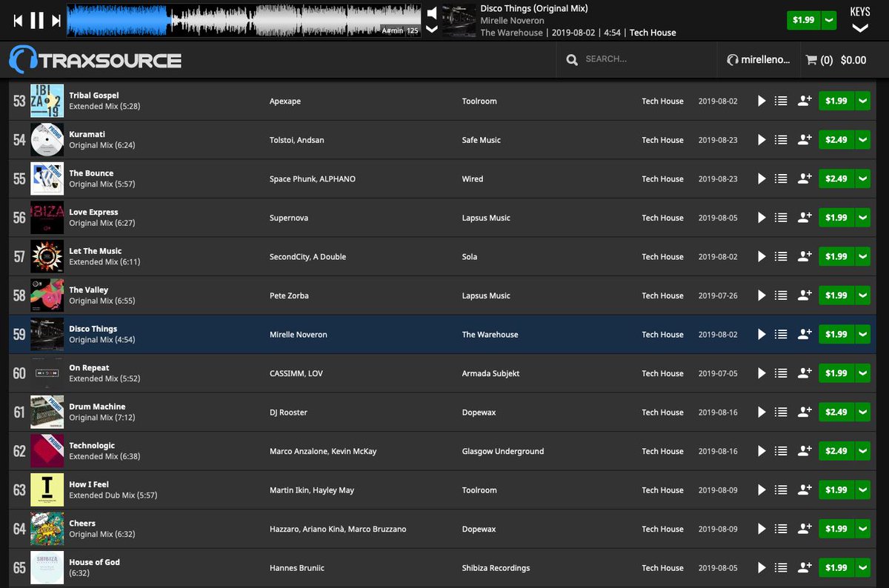Follow artist Apexape
The height and width of the screenshot is (588, 889).
pos(805,101)
